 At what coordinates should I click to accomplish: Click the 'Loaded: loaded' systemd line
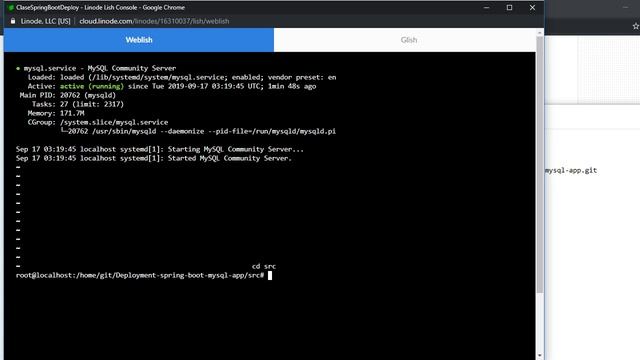click(182, 77)
